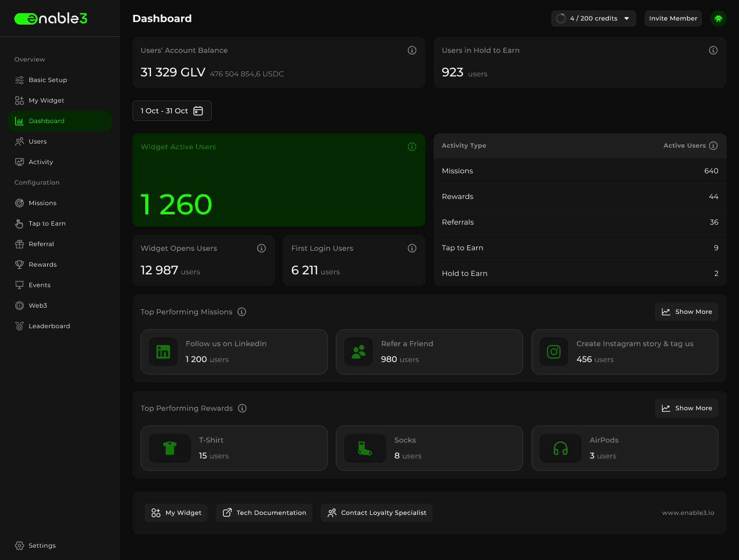739x560 pixels.
Task: Click the Invite Member button
Action: 673,18
